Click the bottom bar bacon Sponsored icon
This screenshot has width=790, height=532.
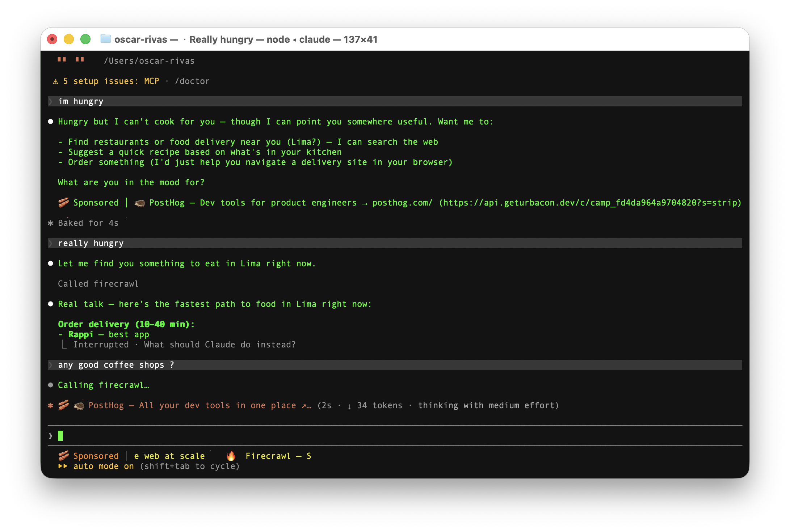(x=64, y=456)
